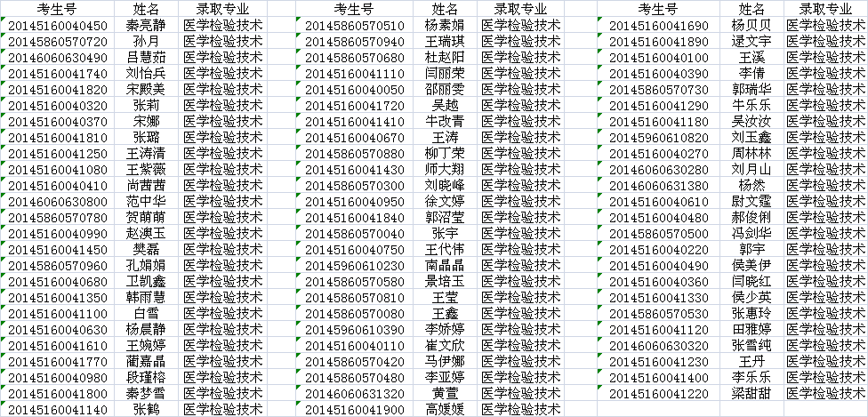
Task: Select the name cell 张鹤
Action: 147,410
